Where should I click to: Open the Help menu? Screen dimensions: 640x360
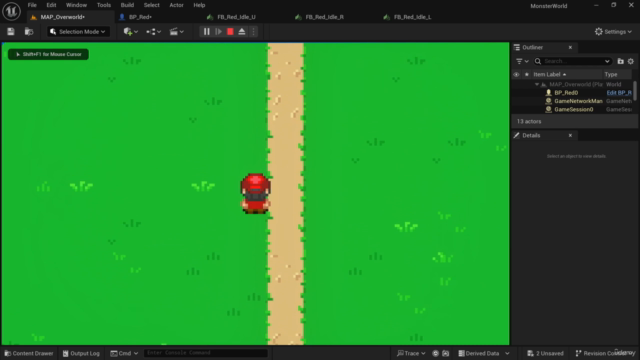[x=199, y=5]
